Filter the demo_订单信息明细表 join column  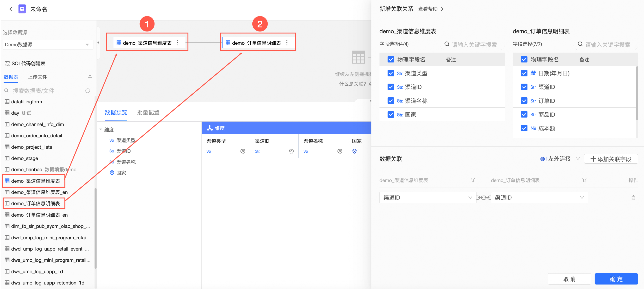[x=584, y=180]
